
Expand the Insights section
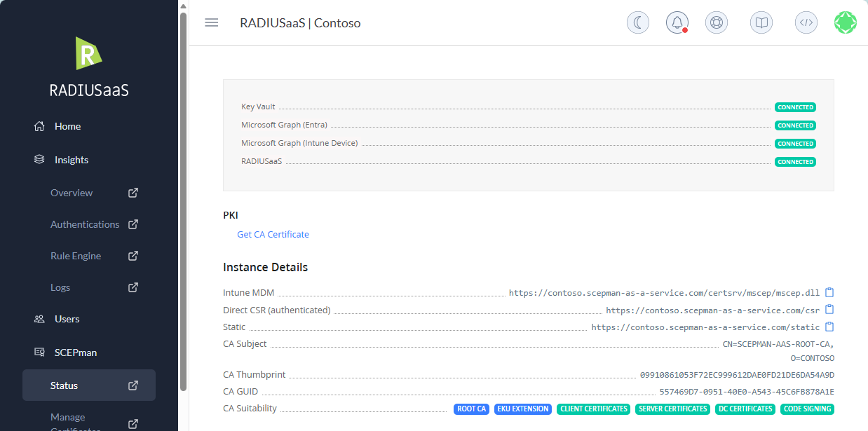pyautogui.click(x=71, y=159)
